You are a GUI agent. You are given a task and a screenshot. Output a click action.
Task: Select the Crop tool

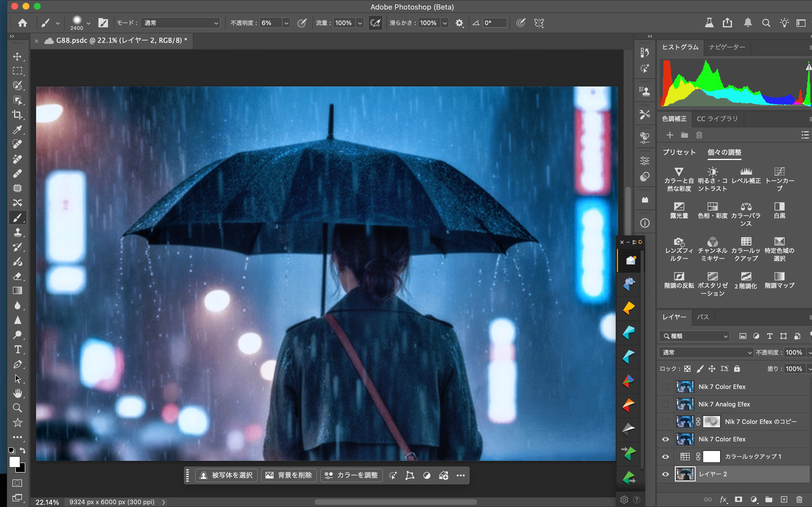coord(17,115)
